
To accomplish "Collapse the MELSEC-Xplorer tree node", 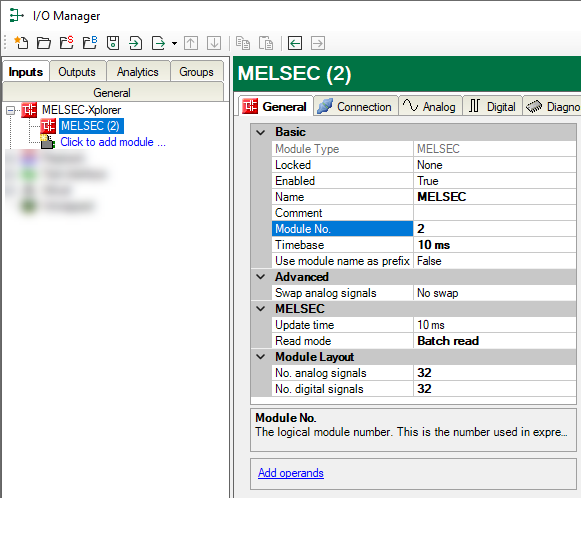I will (10, 110).
